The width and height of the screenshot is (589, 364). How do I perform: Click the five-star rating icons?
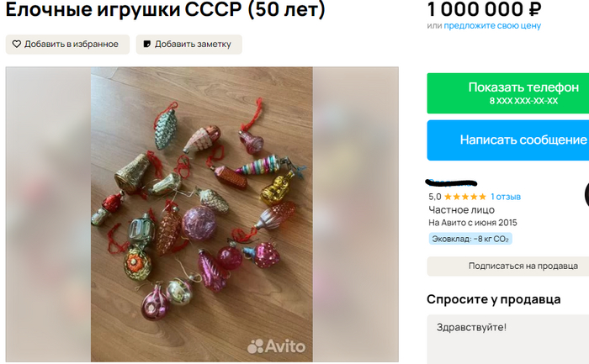pyautogui.click(x=465, y=197)
